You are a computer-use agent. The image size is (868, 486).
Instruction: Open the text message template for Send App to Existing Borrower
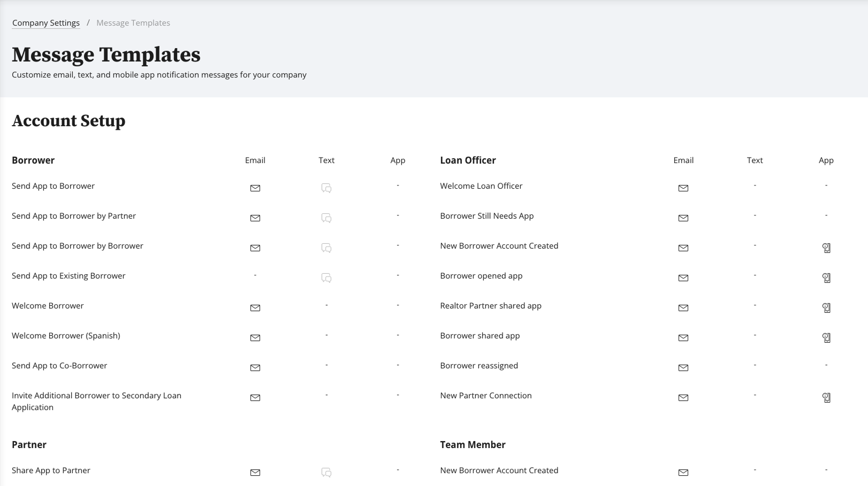pyautogui.click(x=326, y=278)
